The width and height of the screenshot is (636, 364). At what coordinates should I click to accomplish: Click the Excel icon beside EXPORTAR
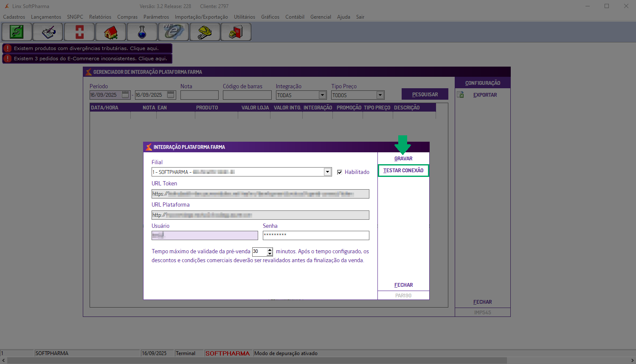461,95
